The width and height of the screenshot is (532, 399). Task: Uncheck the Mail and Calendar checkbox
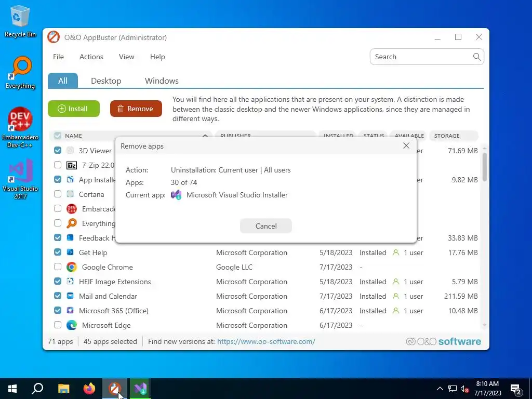click(58, 296)
